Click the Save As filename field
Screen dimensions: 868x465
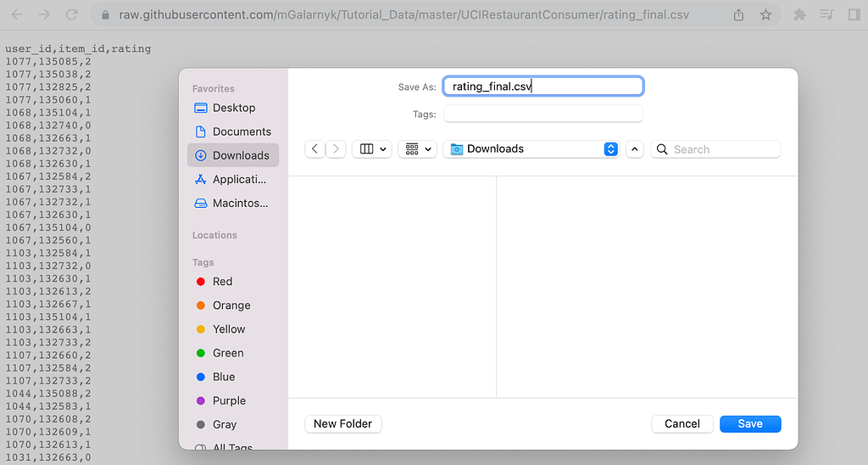pyautogui.click(x=543, y=87)
